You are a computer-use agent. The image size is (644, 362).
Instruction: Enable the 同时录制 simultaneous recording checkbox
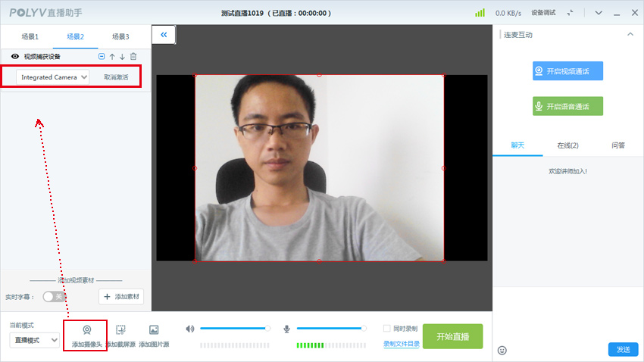point(387,329)
